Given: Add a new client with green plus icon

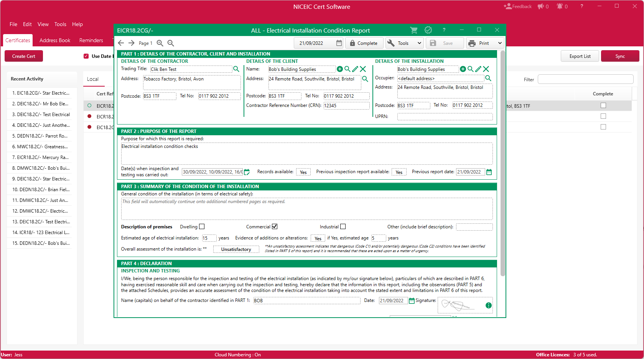Looking at the screenshot, I should pos(339,69).
